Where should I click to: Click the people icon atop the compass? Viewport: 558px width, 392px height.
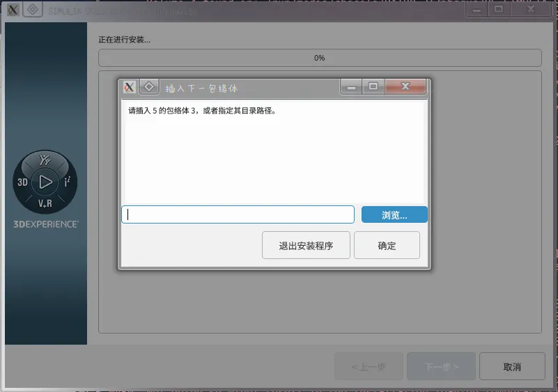click(45, 161)
